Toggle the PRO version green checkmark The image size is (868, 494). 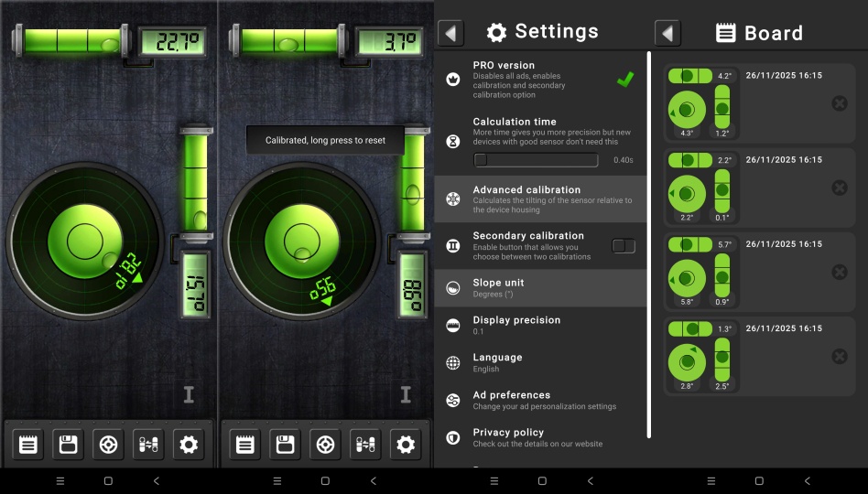click(x=625, y=80)
